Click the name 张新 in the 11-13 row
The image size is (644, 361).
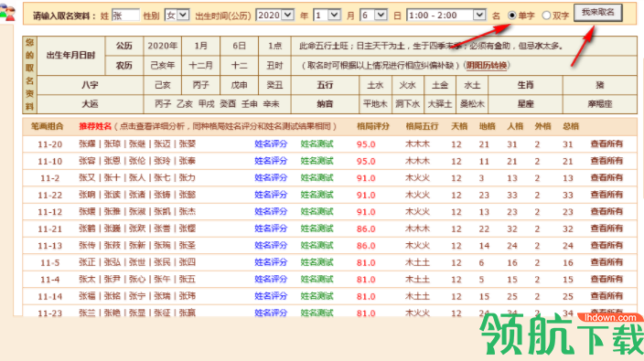coord(137,245)
